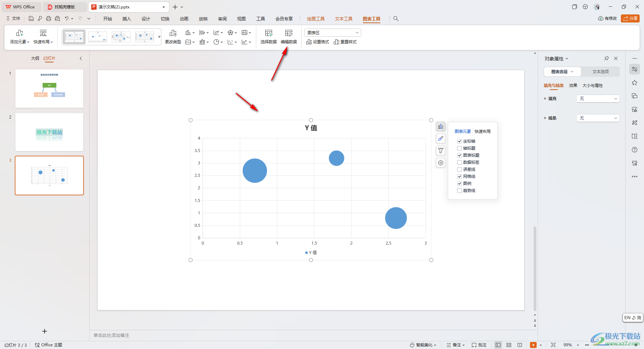Viewport: 644px width, 349px height.
Task: Switch to reading view icon in status bar
Action: click(520, 345)
